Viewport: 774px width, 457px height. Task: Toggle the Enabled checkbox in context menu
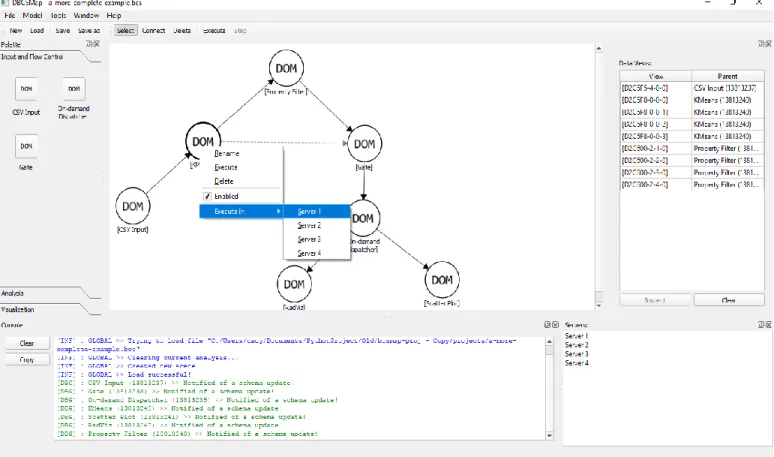(207, 196)
